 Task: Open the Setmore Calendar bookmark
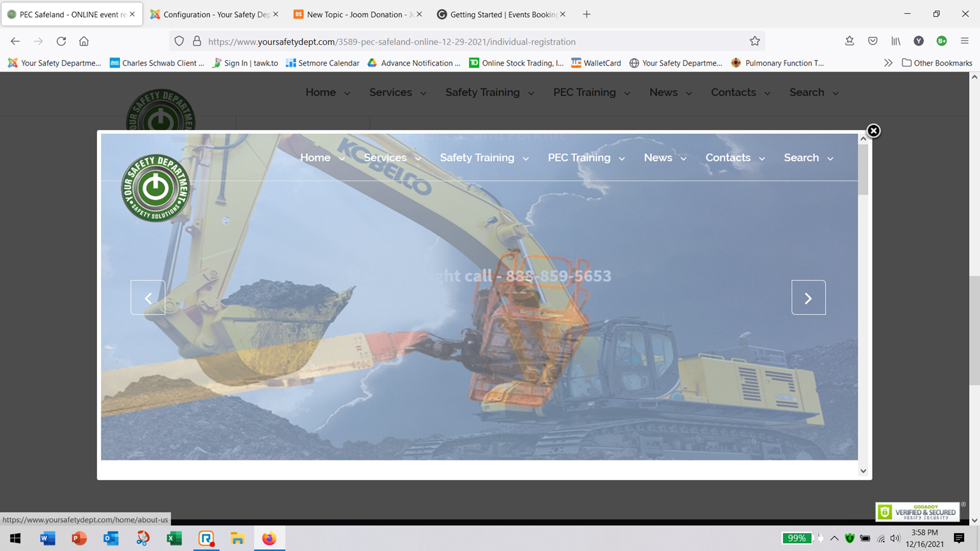click(323, 63)
